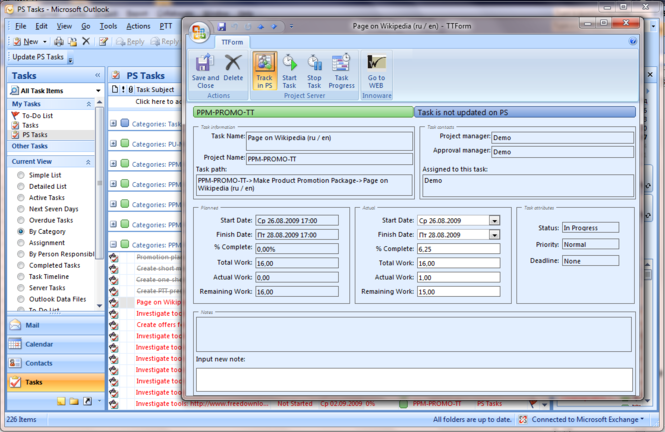Open Tasks navigation pane button
The image size is (665, 432).
[x=56, y=382]
